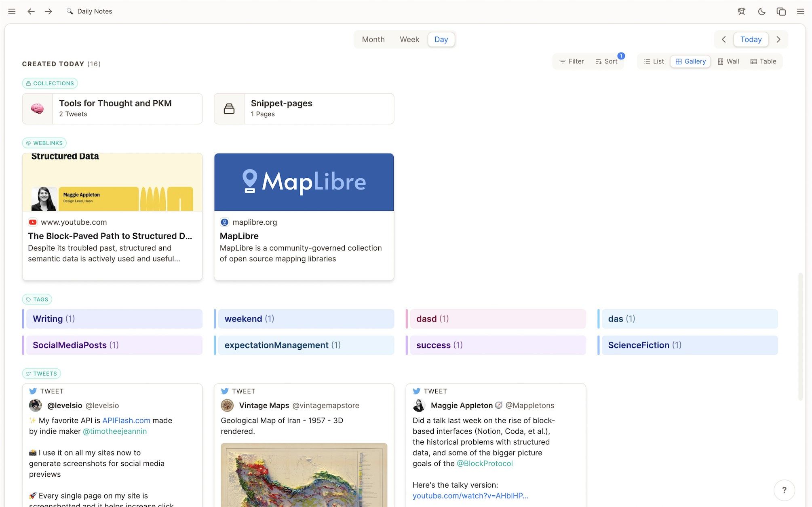The height and width of the screenshot is (507, 812).
Task: Open the APIFlash.com link in tweet
Action: 126,420
